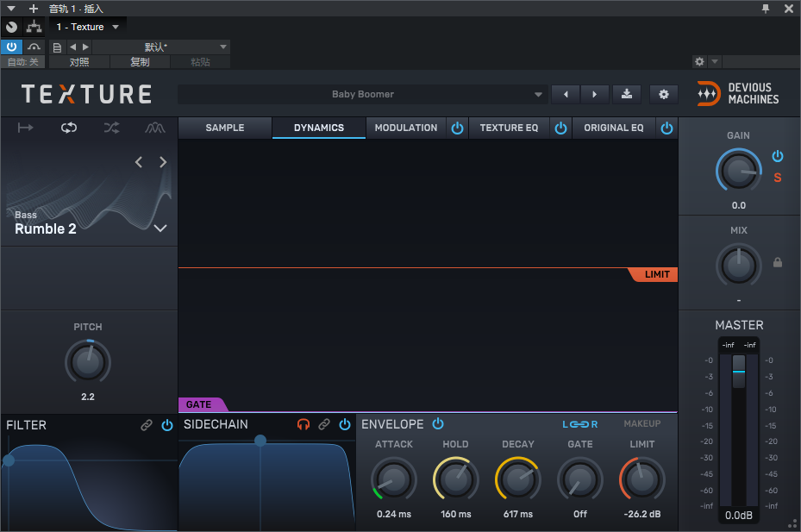801x532 pixels.
Task: Select next host preset triangle
Action: tap(85, 47)
